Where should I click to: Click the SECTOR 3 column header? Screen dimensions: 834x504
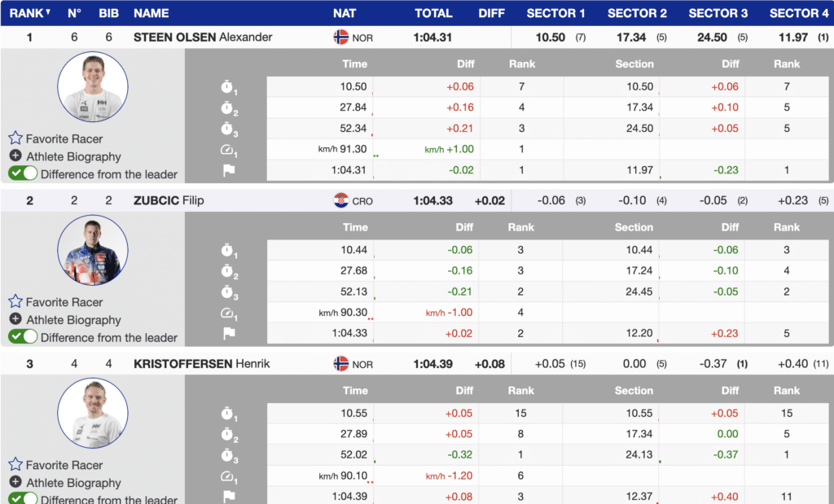pos(718,13)
